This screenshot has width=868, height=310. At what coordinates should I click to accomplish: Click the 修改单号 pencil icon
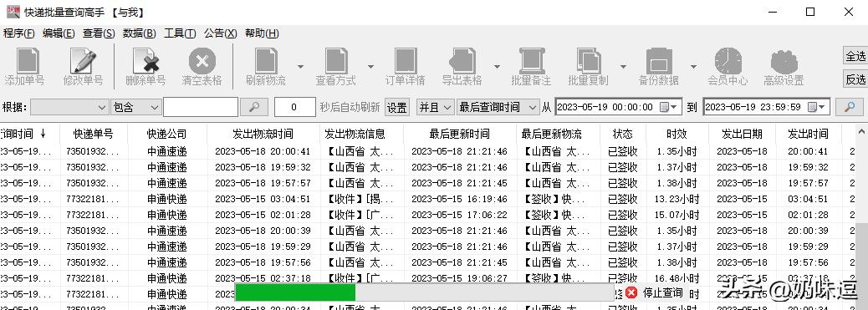pyautogui.click(x=83, y=60)
